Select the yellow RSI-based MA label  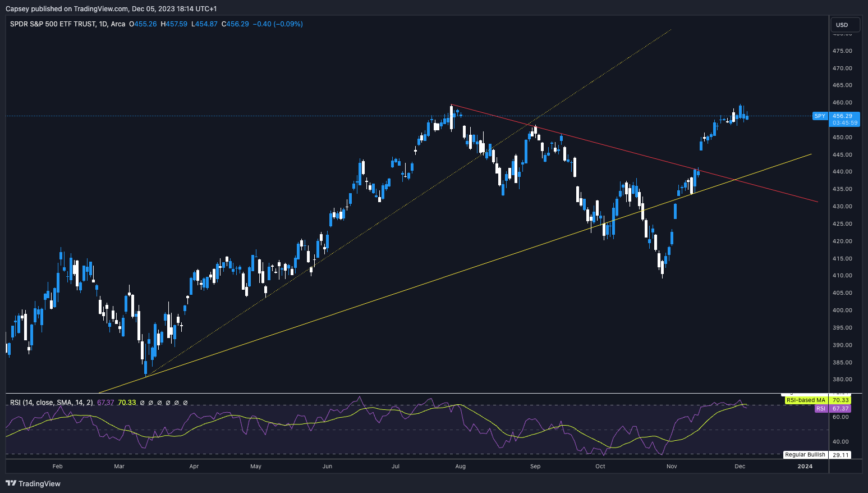(x=805, y=400)
